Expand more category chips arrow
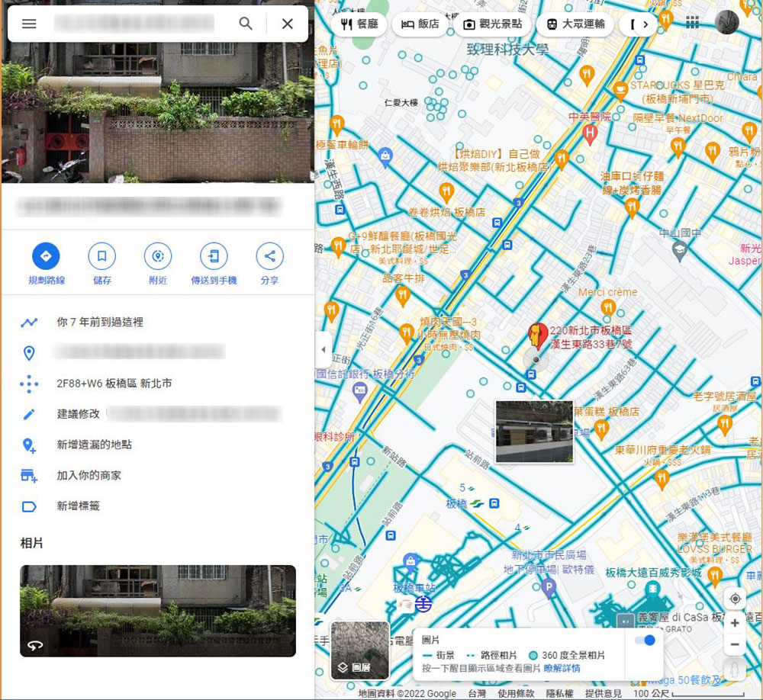The image size is (763, 700). [x=645, y=24]
